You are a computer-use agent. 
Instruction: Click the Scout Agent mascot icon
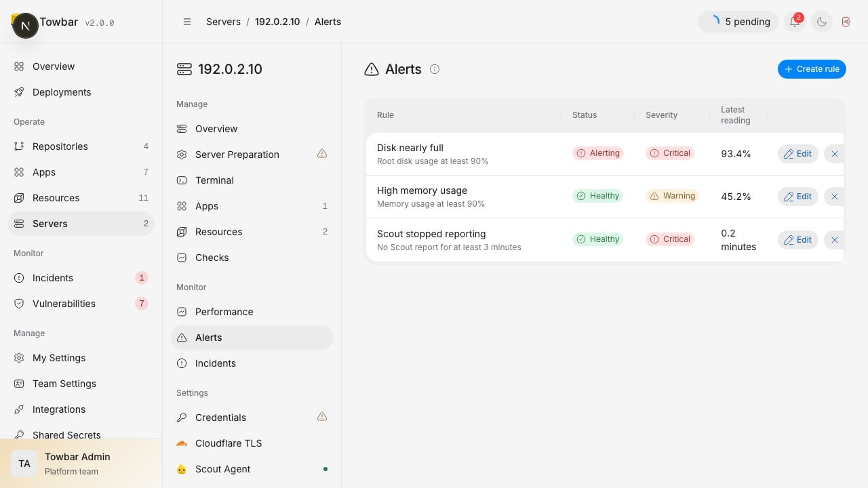click(182, 469)
